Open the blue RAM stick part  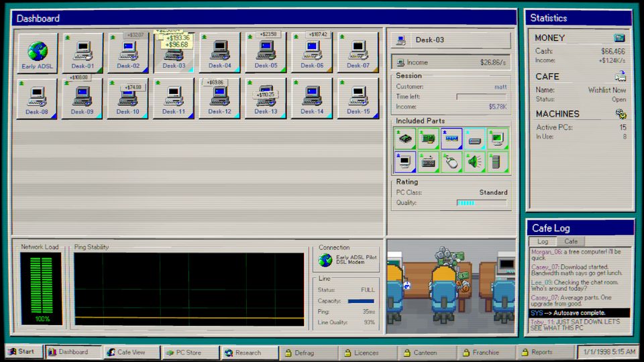point(451,138)
